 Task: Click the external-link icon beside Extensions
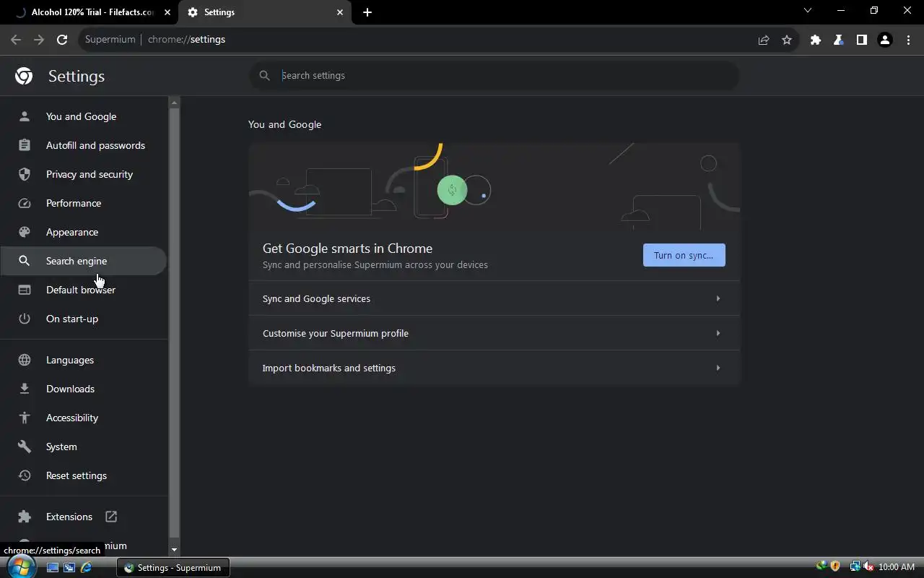point(111,517)
